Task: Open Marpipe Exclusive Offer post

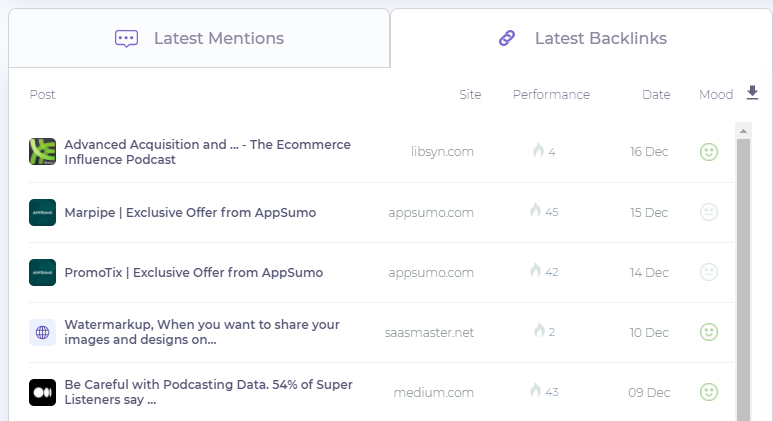Action: 190,212
